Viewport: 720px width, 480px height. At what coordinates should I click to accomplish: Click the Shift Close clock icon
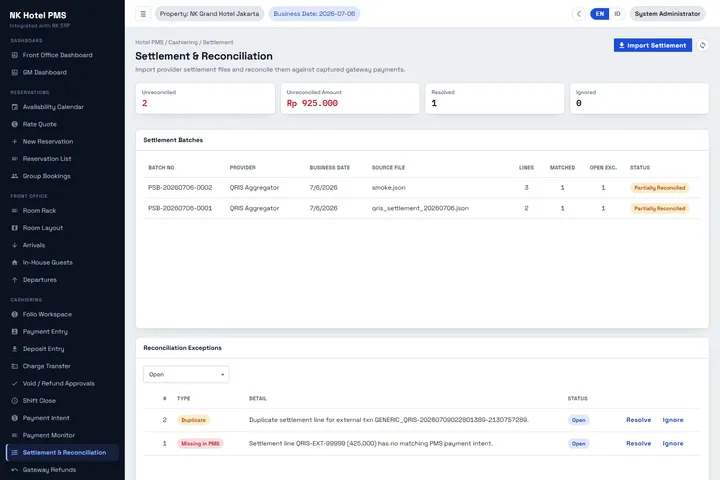click(15, 401)
